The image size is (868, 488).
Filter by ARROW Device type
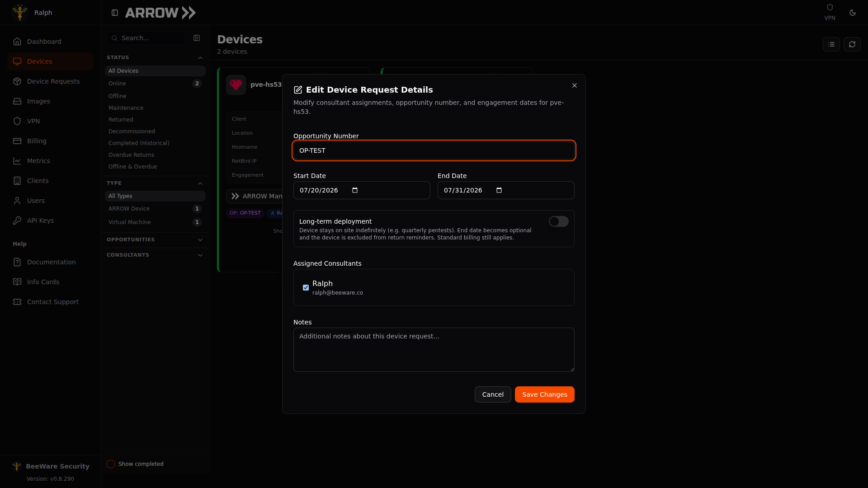[155, 209]
